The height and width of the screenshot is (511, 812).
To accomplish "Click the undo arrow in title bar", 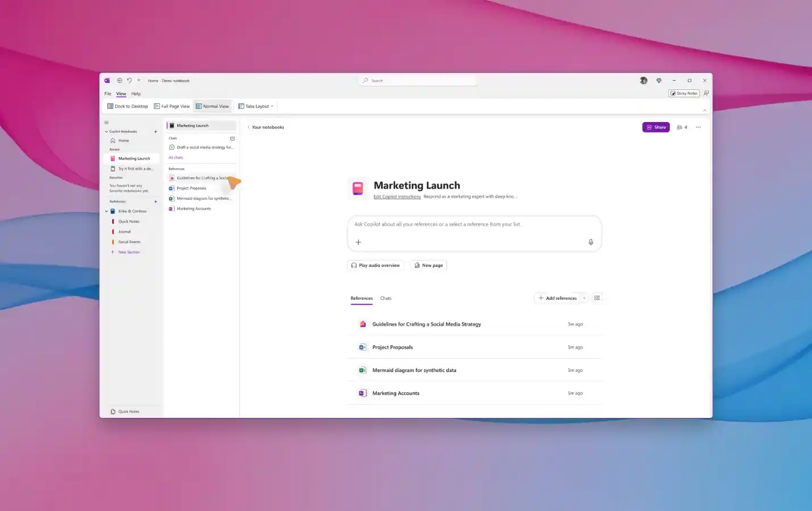I will pos(129,81).
